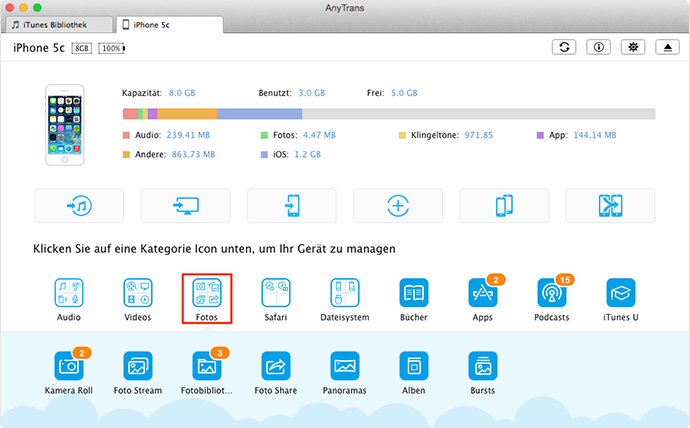690x428 pixels.
Task: Open Foto Share
Action: point(276,366)
